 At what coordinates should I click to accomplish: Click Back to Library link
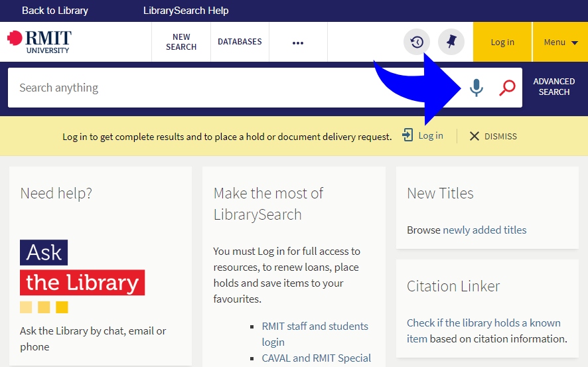[x=55, y=11]
